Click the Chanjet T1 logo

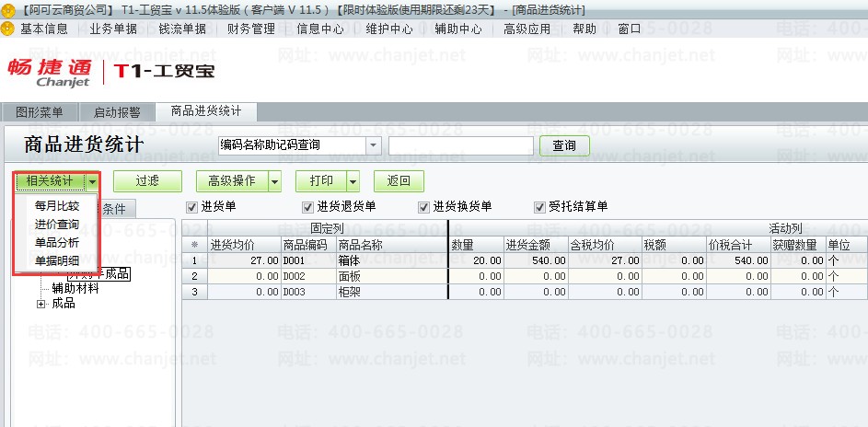pos(110,73)
